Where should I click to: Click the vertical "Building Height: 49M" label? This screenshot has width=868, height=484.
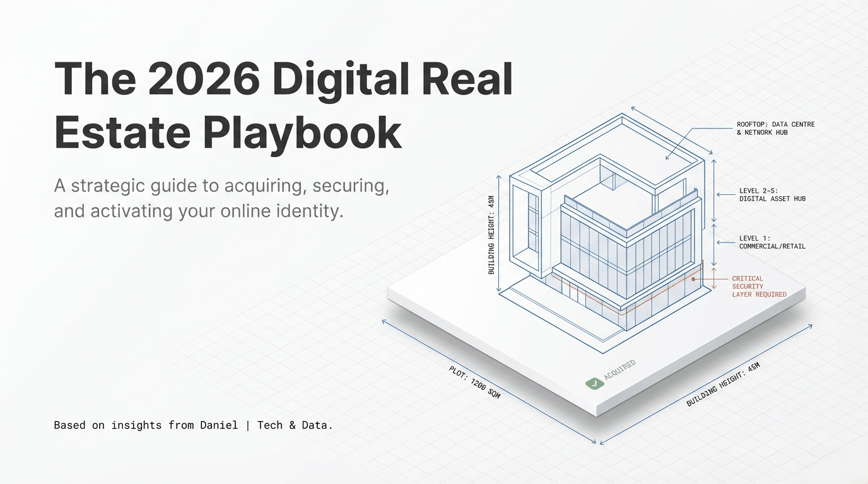pos(491,235)
